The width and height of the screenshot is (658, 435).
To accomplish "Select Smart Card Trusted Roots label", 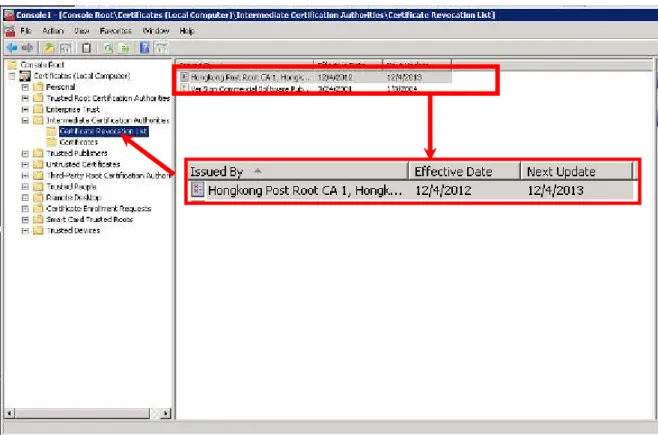I will pos(89,219).
